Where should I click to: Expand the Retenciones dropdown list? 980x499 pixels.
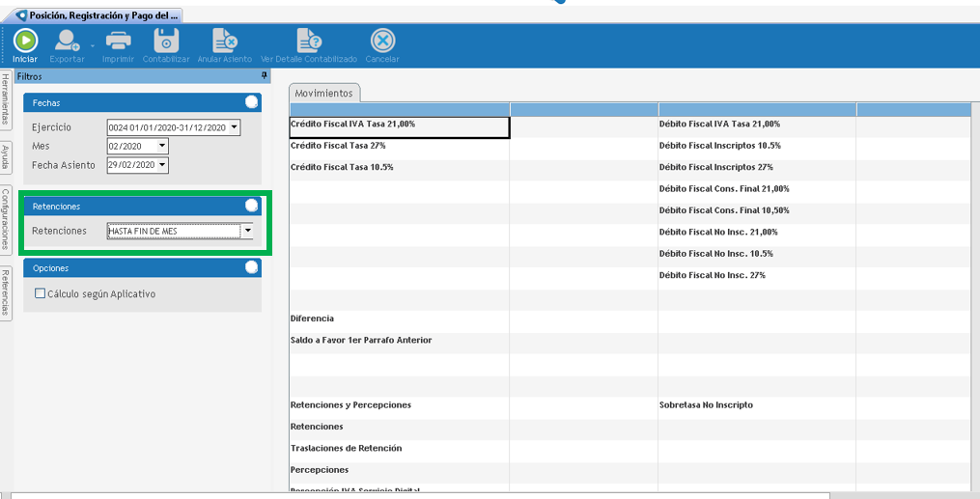coord(247,231)
